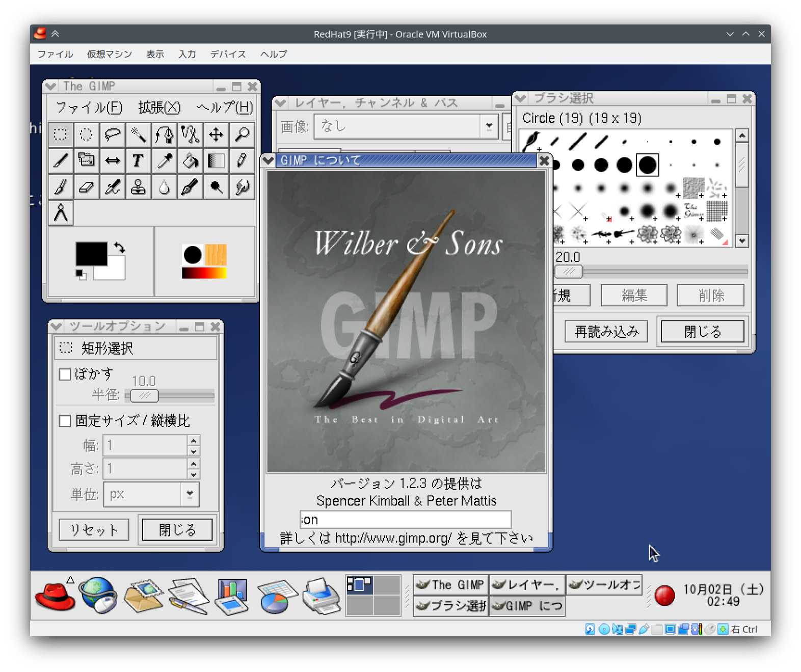Select the Magnify zoom tool
Screen dimensions: 801x672
click(x=242, y=135)
